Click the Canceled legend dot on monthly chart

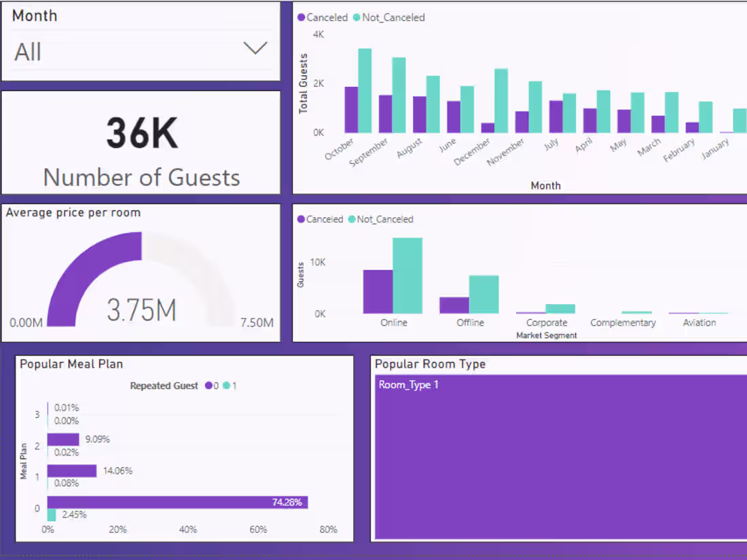[301, 18]
